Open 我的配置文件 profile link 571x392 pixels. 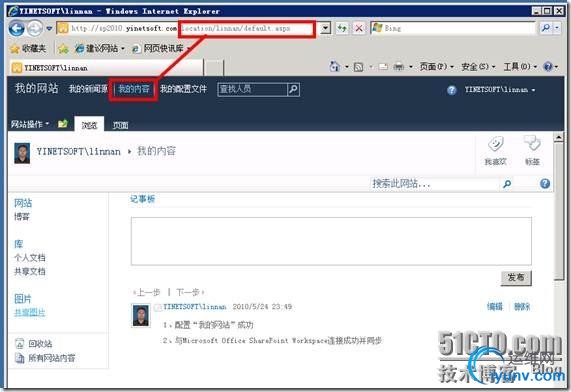coord(183,89)
